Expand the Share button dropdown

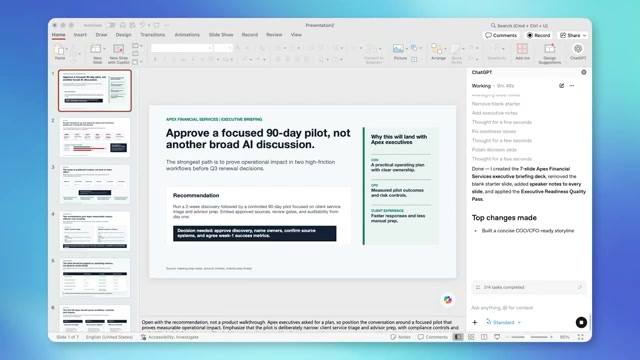584,36
